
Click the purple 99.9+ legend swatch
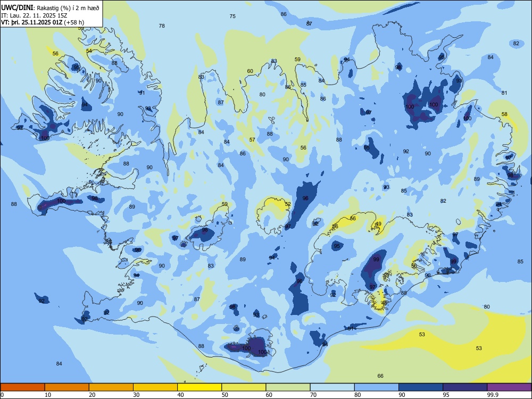[509, 387]
